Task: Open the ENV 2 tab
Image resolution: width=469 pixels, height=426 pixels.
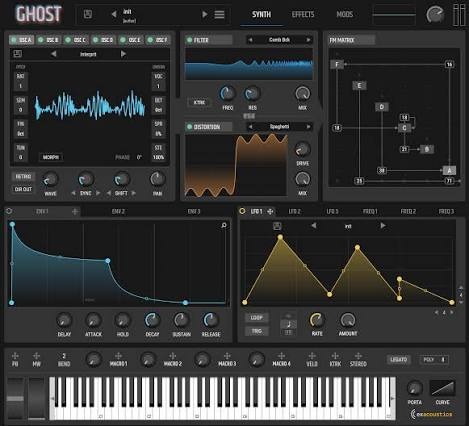Action: tap(118, 211)
